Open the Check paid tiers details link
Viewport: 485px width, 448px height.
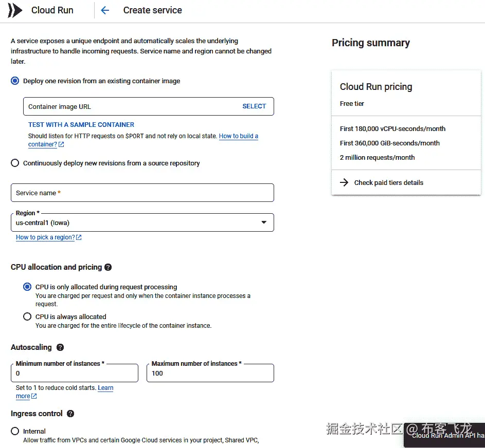click(x=388, y=182)
